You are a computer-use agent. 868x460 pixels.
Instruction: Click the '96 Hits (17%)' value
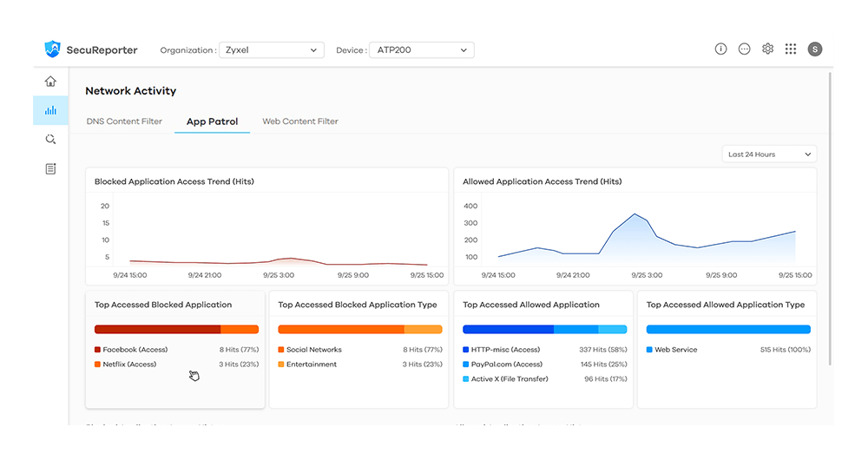(x=606, y=379)
